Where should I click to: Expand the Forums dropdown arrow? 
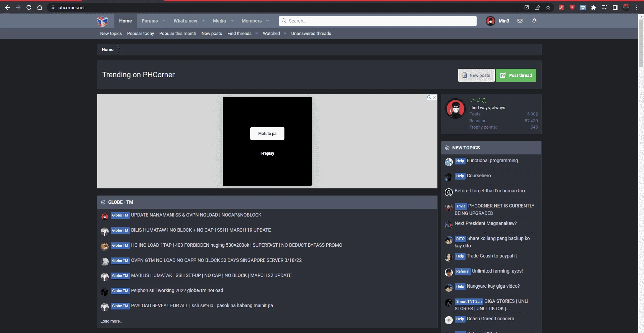coord(164,21)
